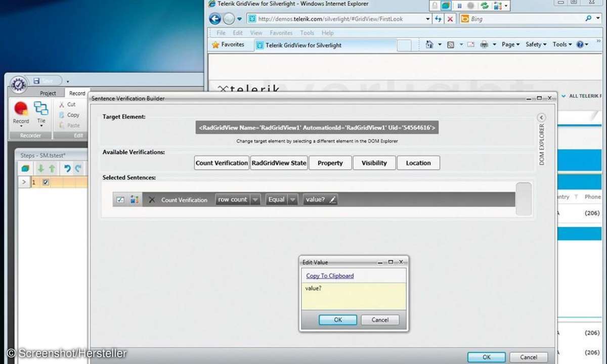Open the address bar history dropdown
Image resolution: width=607 pixels, height=364 pixels.
[427, 19]
